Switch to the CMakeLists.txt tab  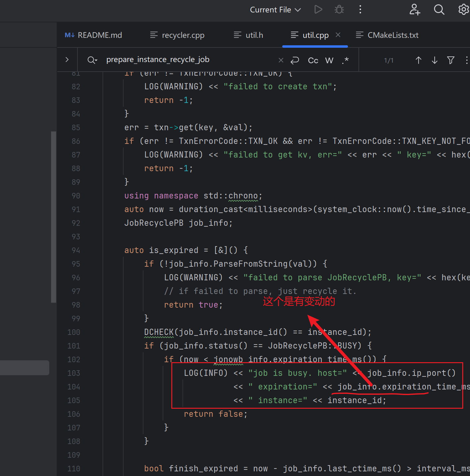point(393,35)
